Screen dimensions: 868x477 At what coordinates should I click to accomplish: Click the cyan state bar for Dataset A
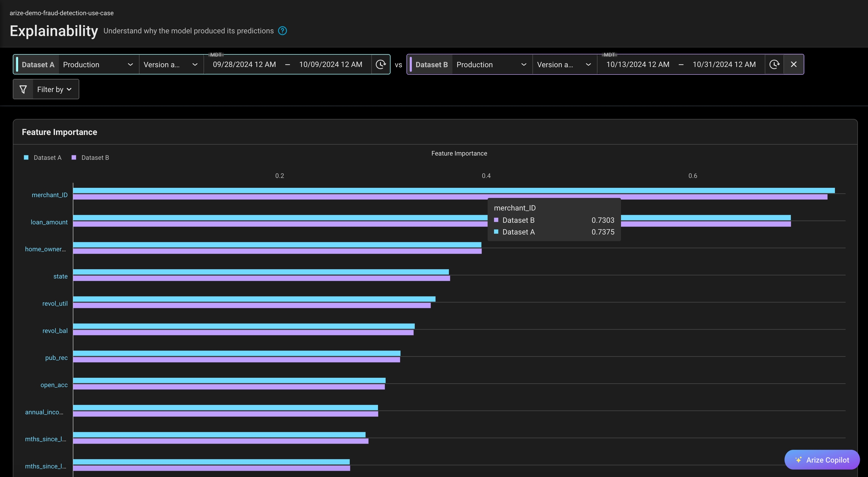261,272
